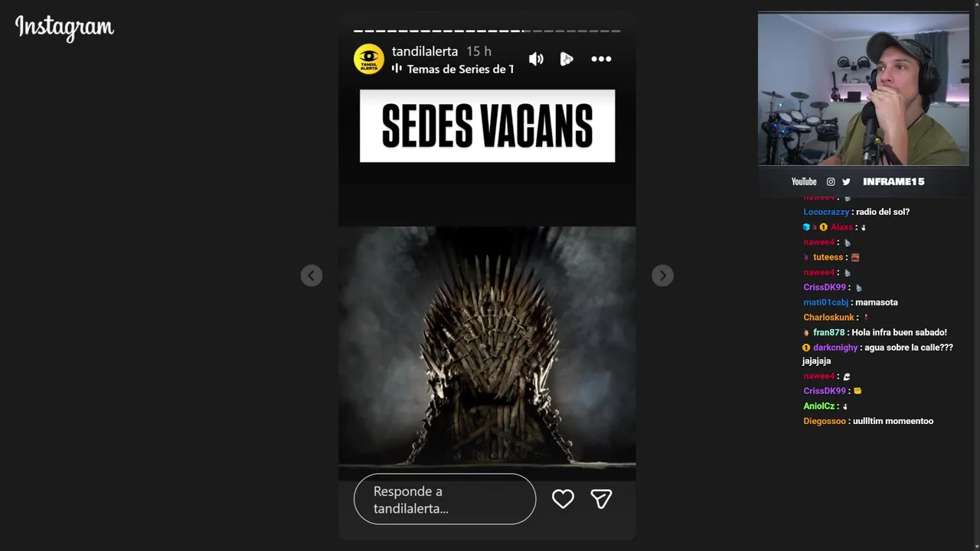Screen dimensions: 980x551
Task: Click the Instagram icon in the stream overlay
Action: pos(831,181)
